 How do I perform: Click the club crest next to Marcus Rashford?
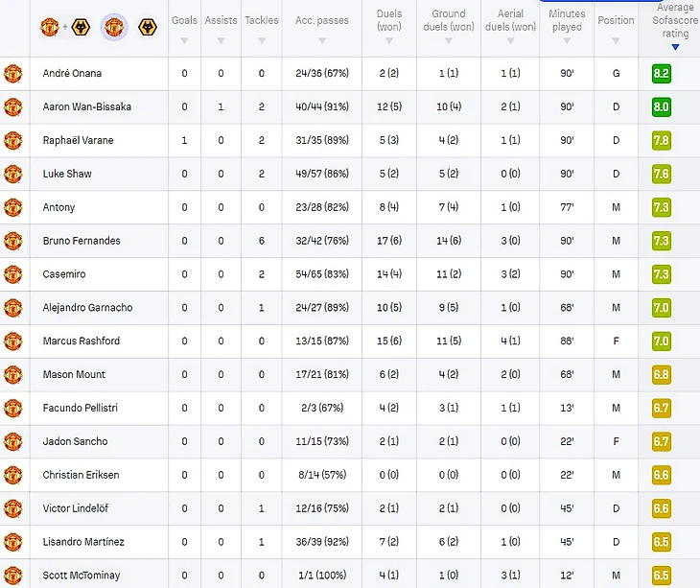click(x=12, y=341)
